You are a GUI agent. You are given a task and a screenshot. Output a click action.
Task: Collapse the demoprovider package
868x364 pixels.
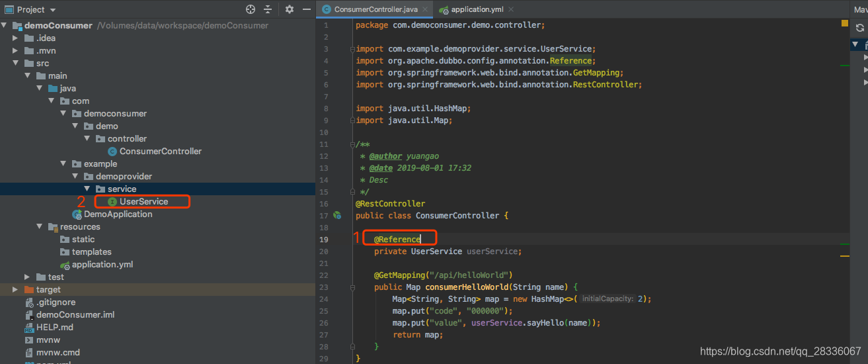click(75, 177)
